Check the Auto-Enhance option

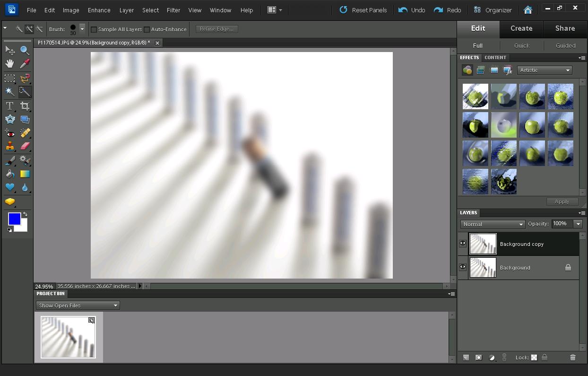pos(147,29)
